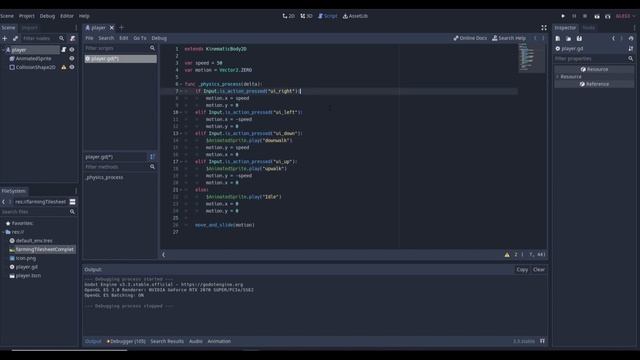Collapse the player node tree

point(3,50)
